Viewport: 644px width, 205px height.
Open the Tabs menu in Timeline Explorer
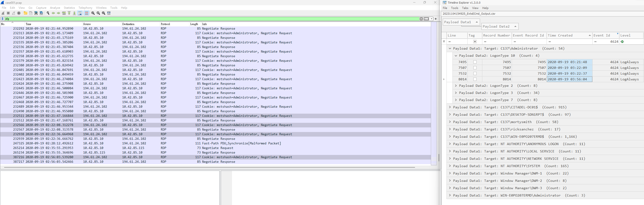click(465, 8)
